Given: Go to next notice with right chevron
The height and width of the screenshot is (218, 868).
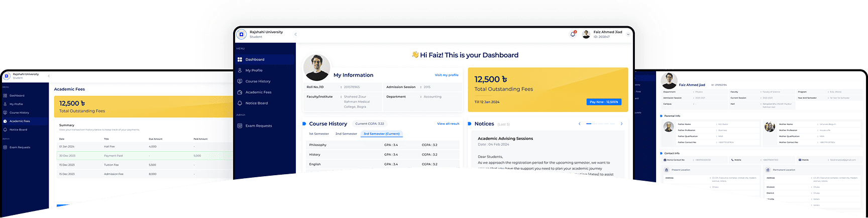Looking at the screenshot, I should [x=621, y=124].
